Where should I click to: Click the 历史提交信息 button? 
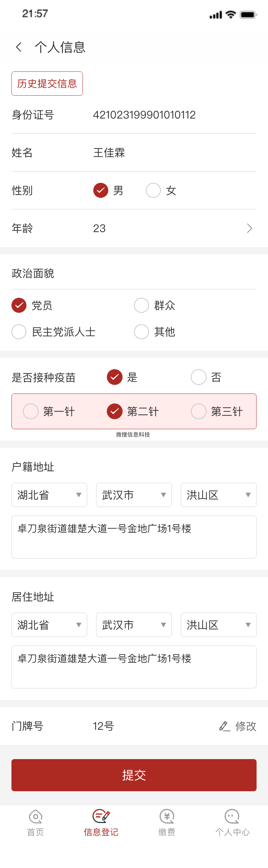(x=47, y=84)
